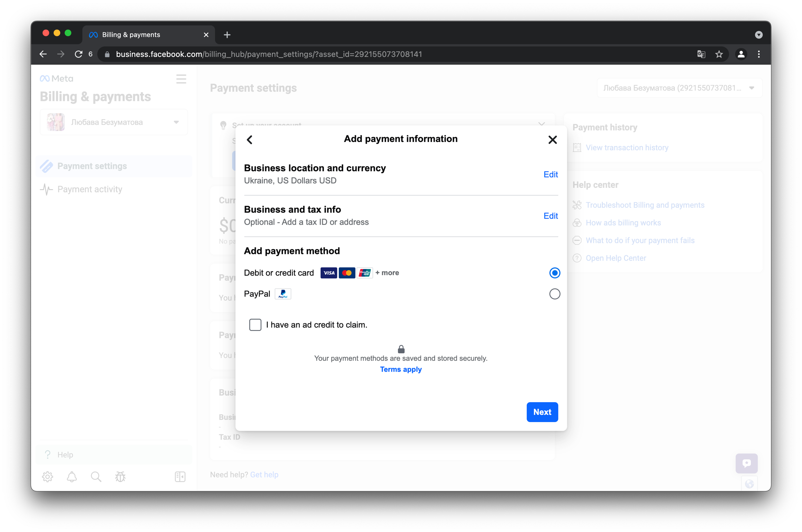
Task: Toggle the sidebar collapse panel icon
Action: point(180,476)
